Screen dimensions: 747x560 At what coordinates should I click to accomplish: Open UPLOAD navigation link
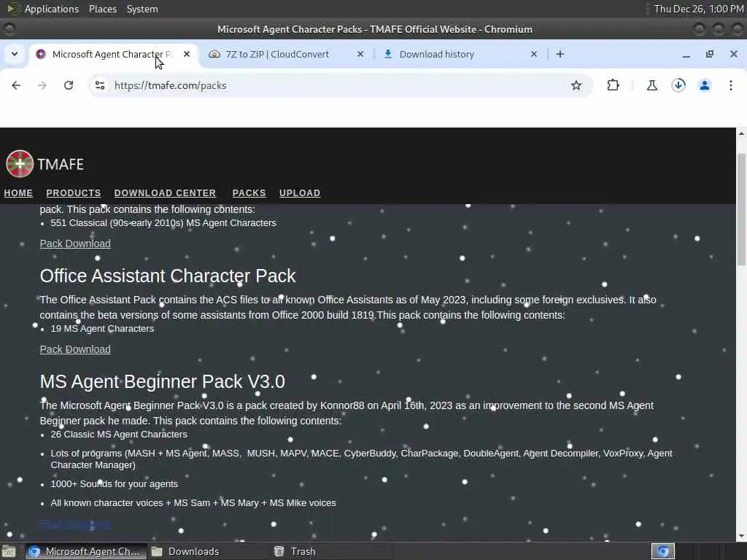point(300,192)
